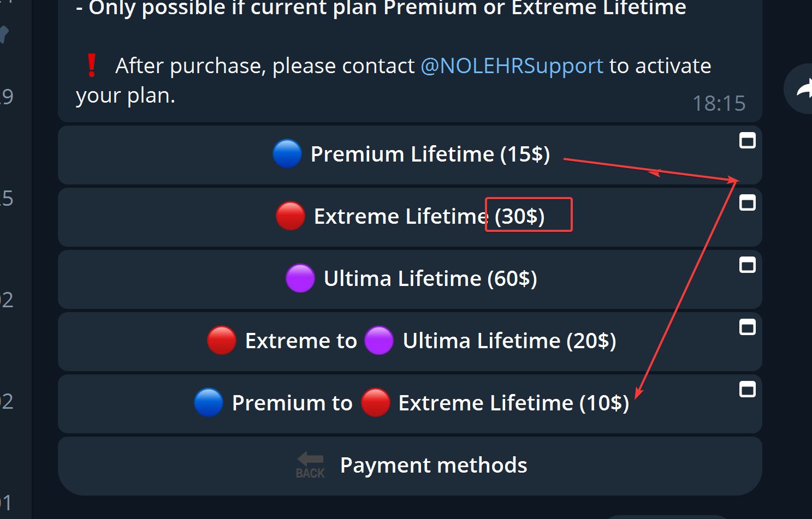The image size is (812, 519).
Task: Click the web-app icon on Ultima Lifetime row
Action: point(747,265)
